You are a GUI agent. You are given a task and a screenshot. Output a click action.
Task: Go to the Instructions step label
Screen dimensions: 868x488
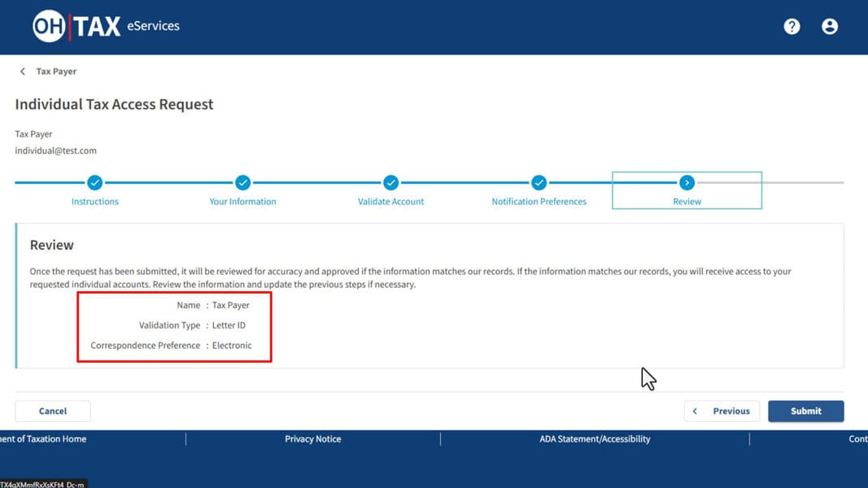point(95,202)
